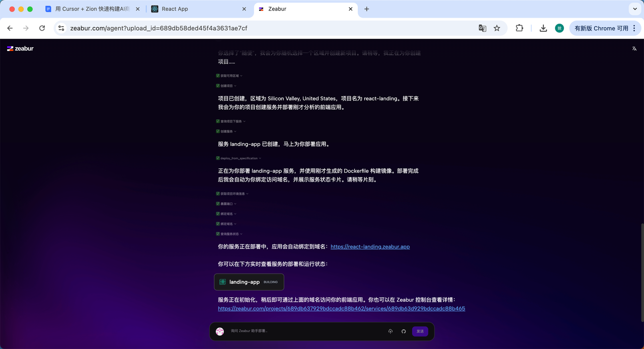Viewport: 644px width, 349px height.
Task: Click into the 询问 Zeabur 助手部署 input field
Action: point(306,331)
